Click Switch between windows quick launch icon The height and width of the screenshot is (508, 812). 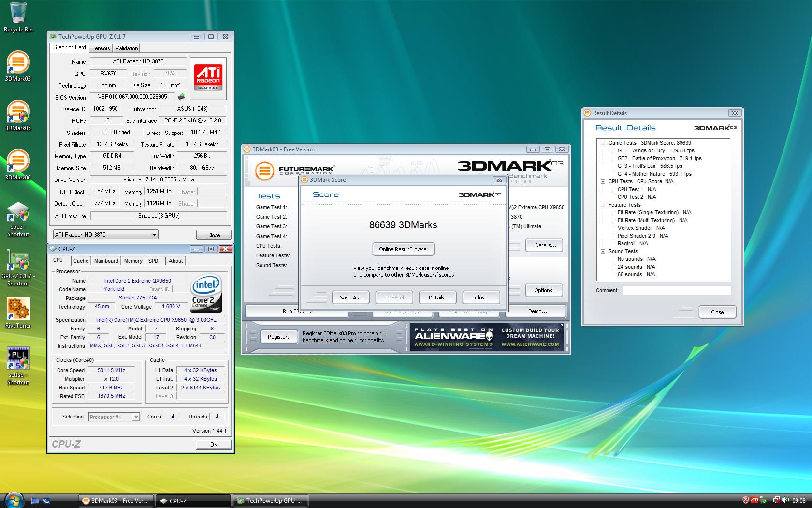tap(46, 501)
